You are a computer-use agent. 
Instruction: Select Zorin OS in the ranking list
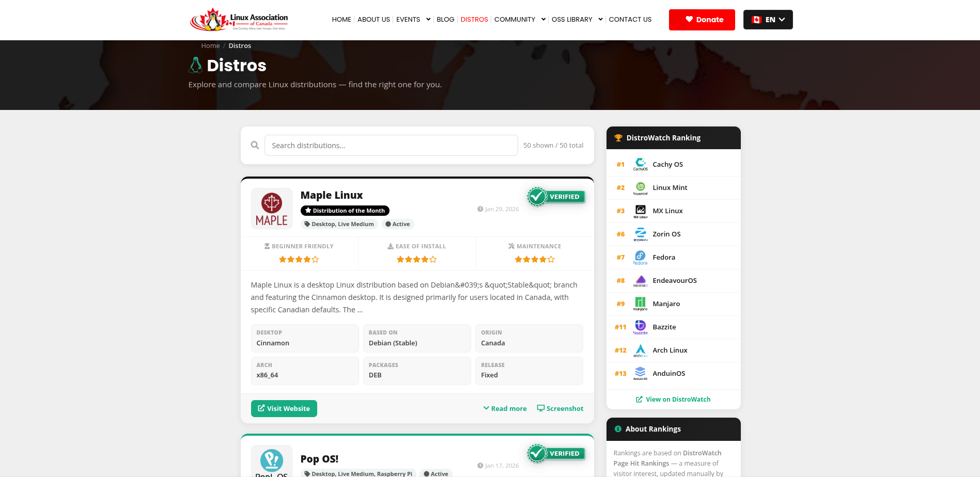674,234
